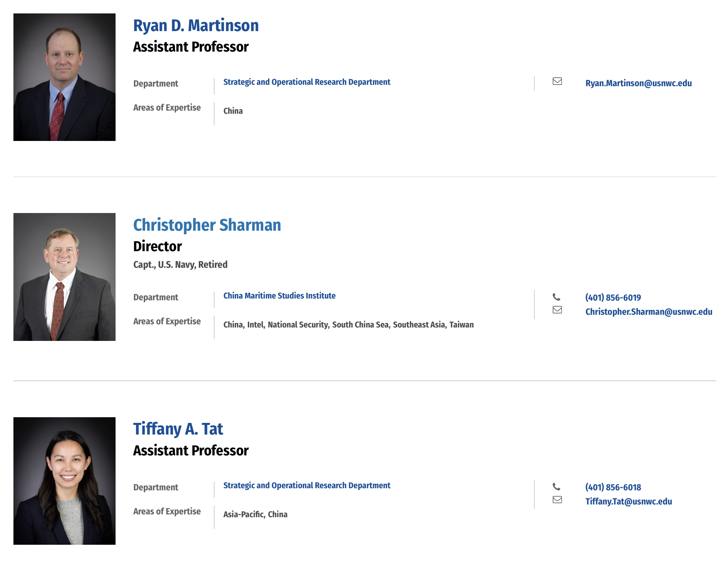Open Martinson's Strategic and Operational Research Department link
This screenshot has height=561, width=728.
click(307, 82)
